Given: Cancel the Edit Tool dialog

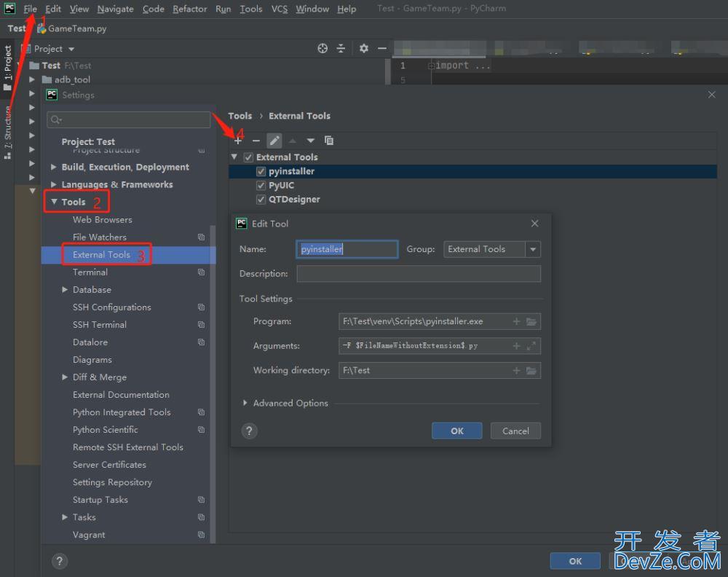Looking at the screenshot, I should 515,431.
